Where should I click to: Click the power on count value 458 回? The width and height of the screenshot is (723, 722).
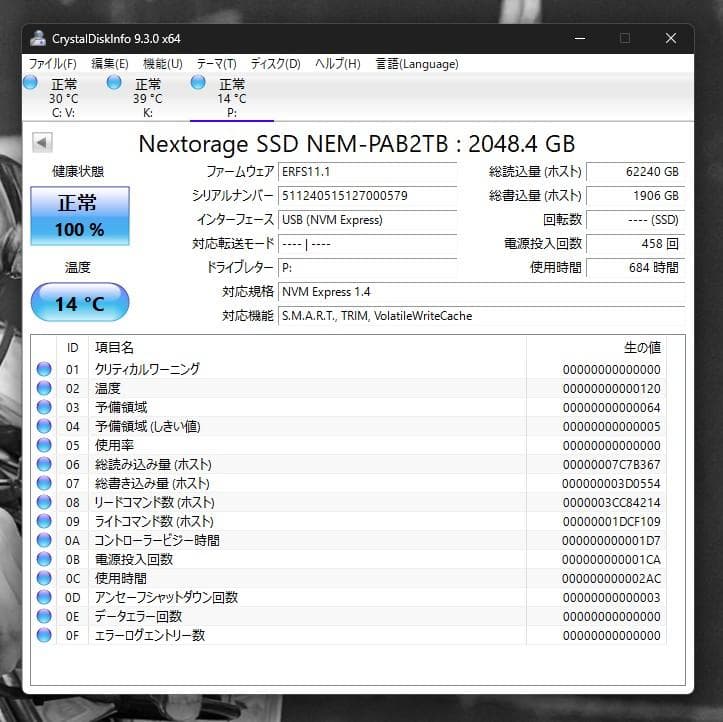[x=635, y=244]
